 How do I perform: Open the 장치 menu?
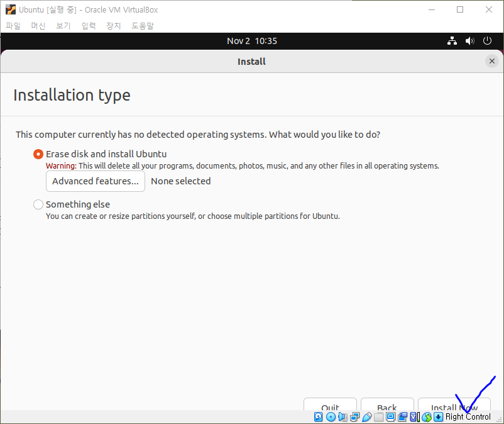[114, 26]
